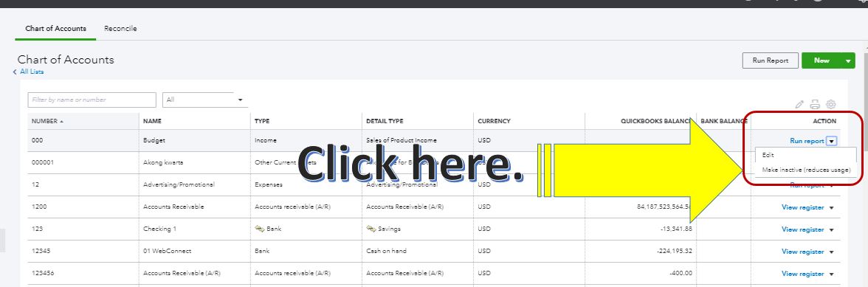This screenshot has width=868, height=287.
Task: Toggle dropdown arrow beside Run report for Budget
Action: [x=831, y=141]
